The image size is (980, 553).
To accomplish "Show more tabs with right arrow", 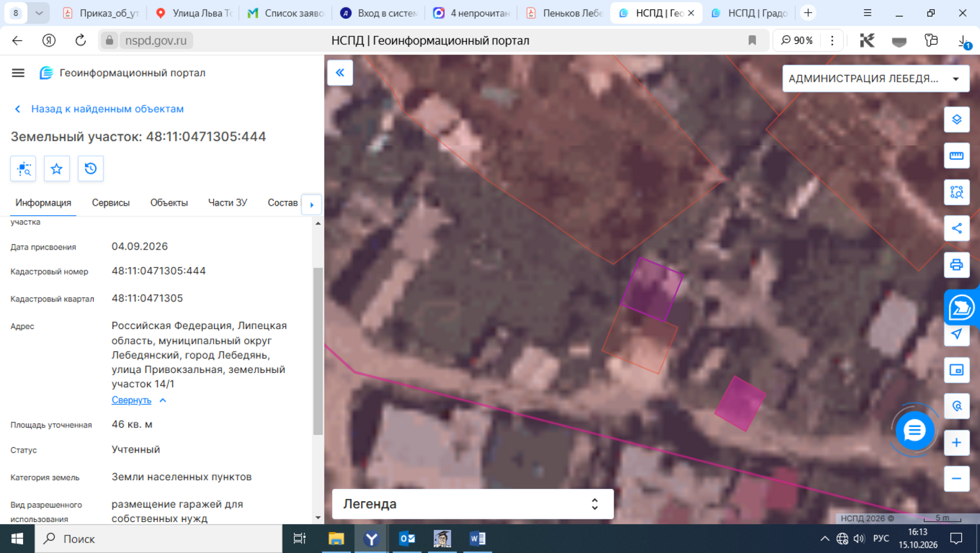I will coord(311,204).
